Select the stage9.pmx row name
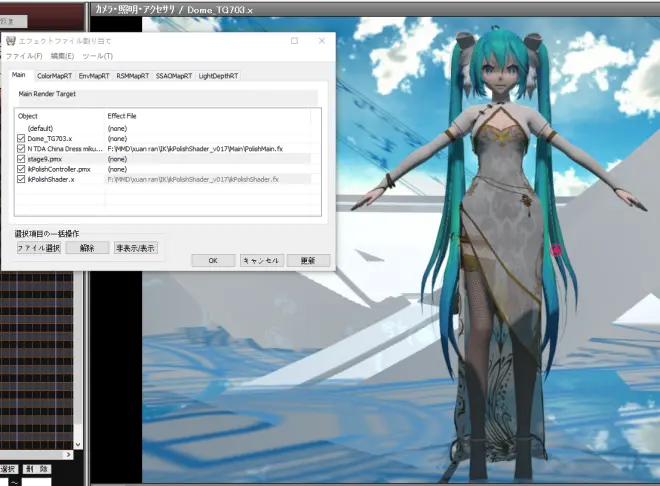This screenshot has height=486, width=660. [x=45, y=159]
